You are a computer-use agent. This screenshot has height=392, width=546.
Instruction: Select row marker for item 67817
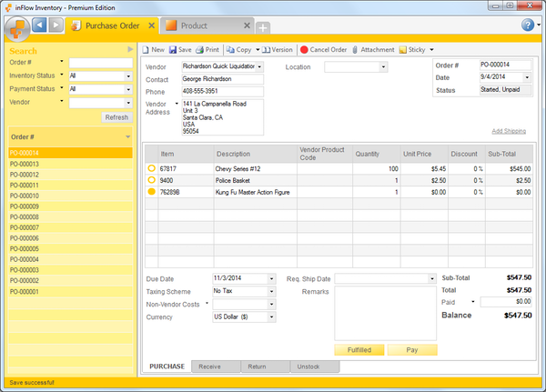tap(152, 169)
